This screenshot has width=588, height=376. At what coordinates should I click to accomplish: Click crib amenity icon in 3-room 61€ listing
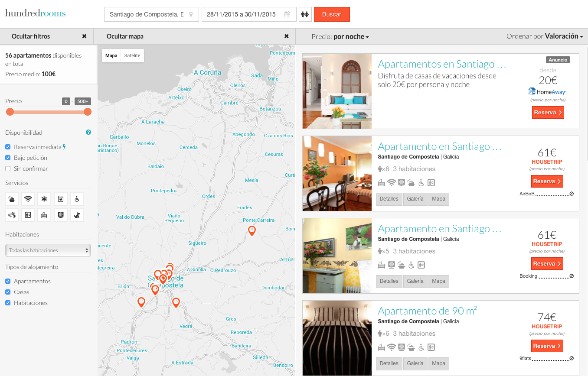pyautogui.click(x=382, y=182)
